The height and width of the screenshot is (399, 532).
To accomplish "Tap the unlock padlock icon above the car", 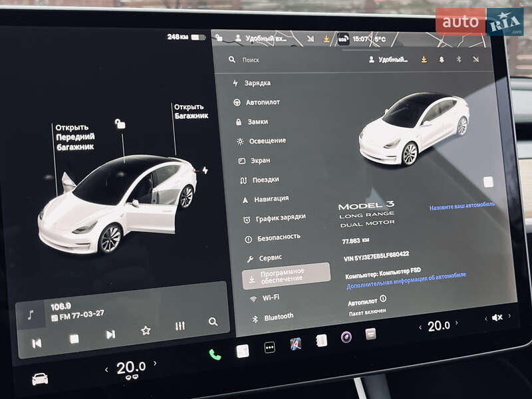I will pos(120,124).
